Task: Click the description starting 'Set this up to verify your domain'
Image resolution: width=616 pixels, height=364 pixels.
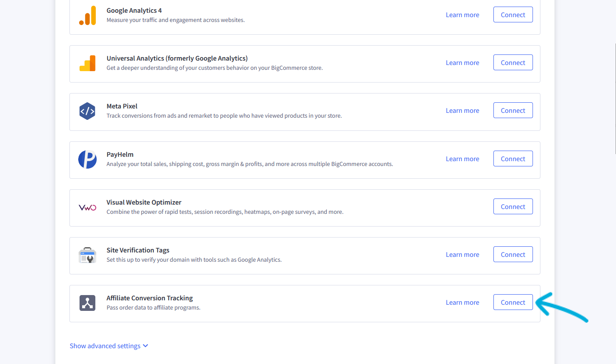Action: click(194, 259)
